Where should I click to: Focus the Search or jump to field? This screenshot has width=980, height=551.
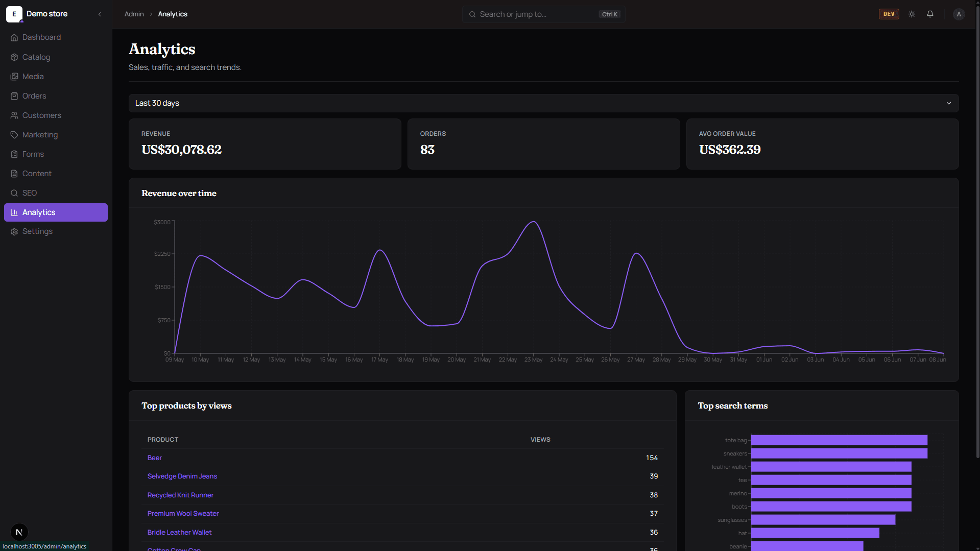pos(544,14)
